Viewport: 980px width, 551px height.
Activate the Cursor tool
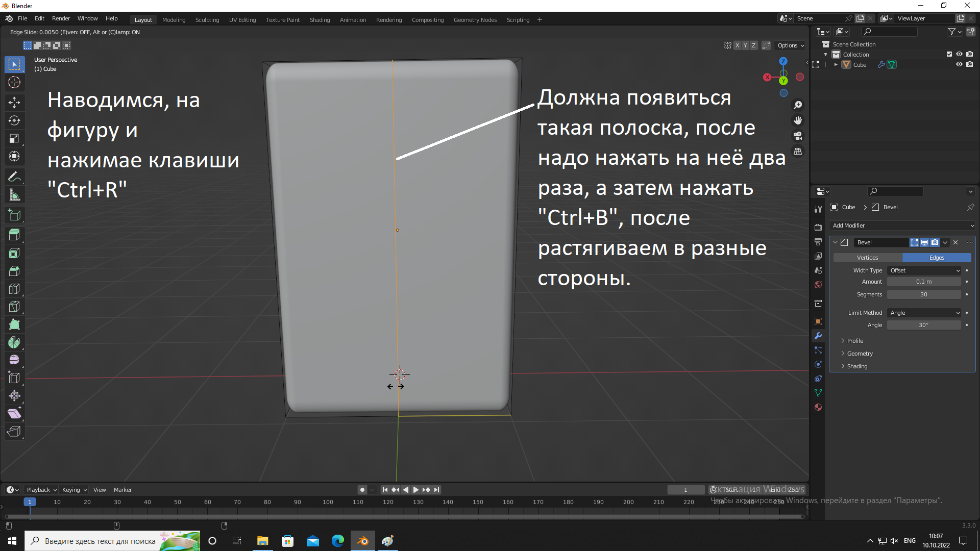(x=14, y=82)
